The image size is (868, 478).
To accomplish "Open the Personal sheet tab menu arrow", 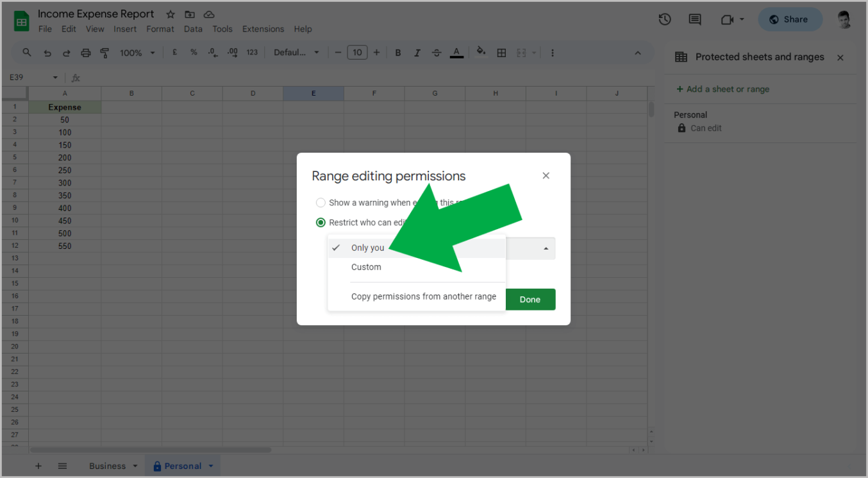I will coord(210,466).
